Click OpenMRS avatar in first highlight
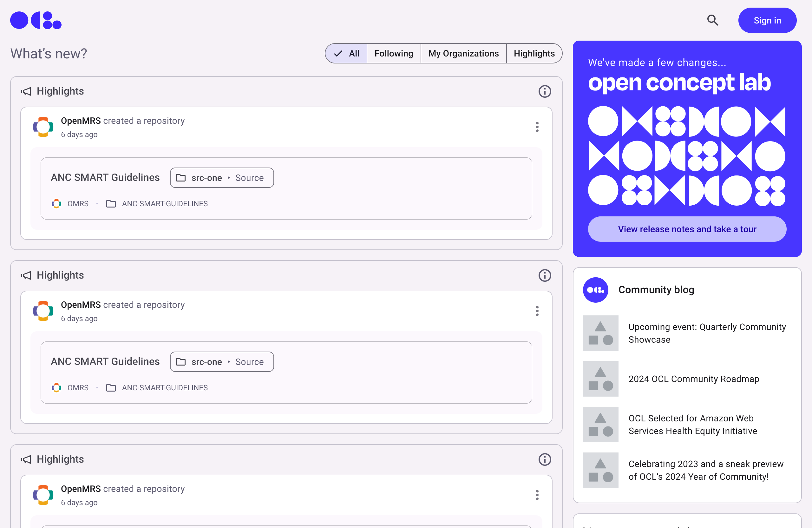 pos(43,127)
